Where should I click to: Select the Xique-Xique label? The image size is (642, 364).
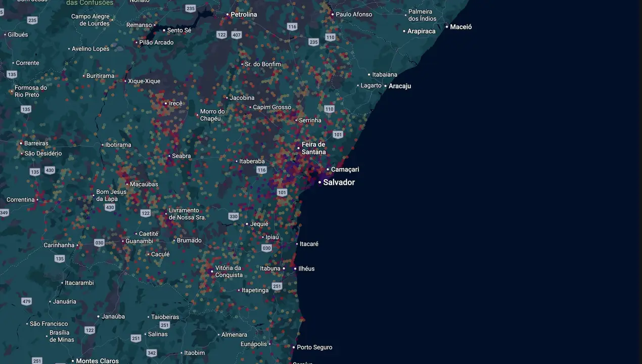(144, 81)
